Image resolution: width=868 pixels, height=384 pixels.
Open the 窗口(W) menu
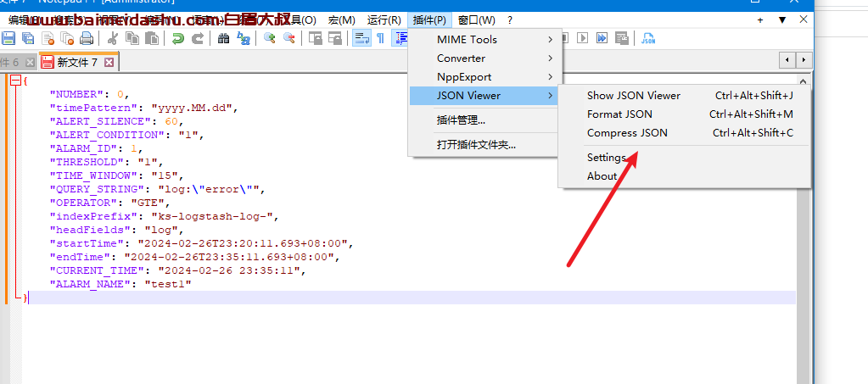pos(477,19)
